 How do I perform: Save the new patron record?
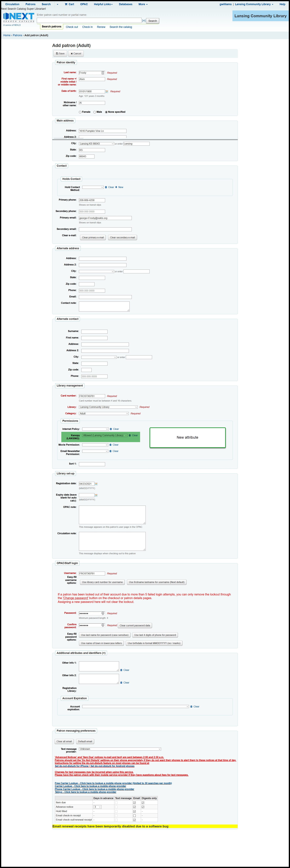pos(60,54)
